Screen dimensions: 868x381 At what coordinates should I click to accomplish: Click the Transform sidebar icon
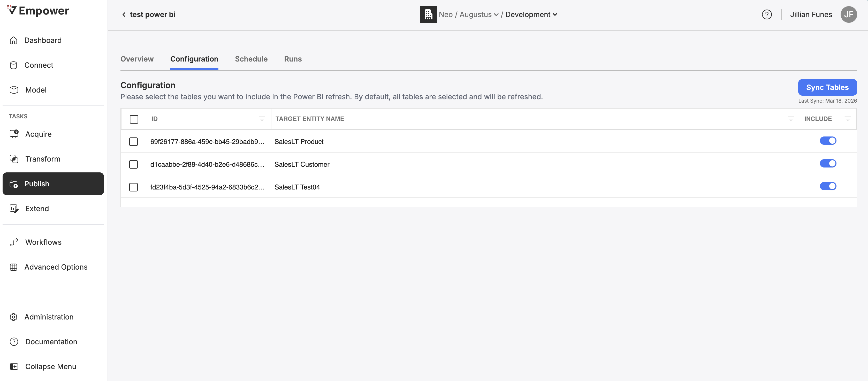14,159
